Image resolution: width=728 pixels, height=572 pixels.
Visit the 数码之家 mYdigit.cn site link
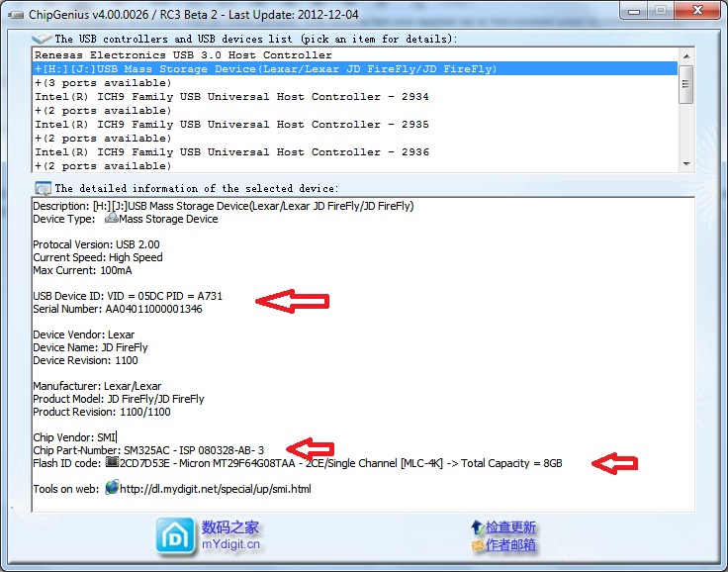(x=230, y=535)
